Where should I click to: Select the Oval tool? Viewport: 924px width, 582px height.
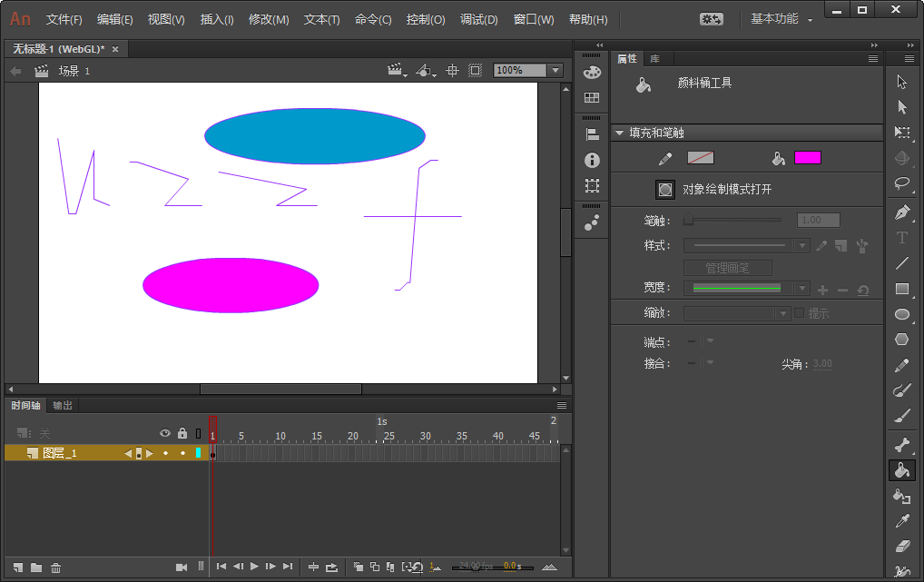pyautogui.click(x=902, y=314)
